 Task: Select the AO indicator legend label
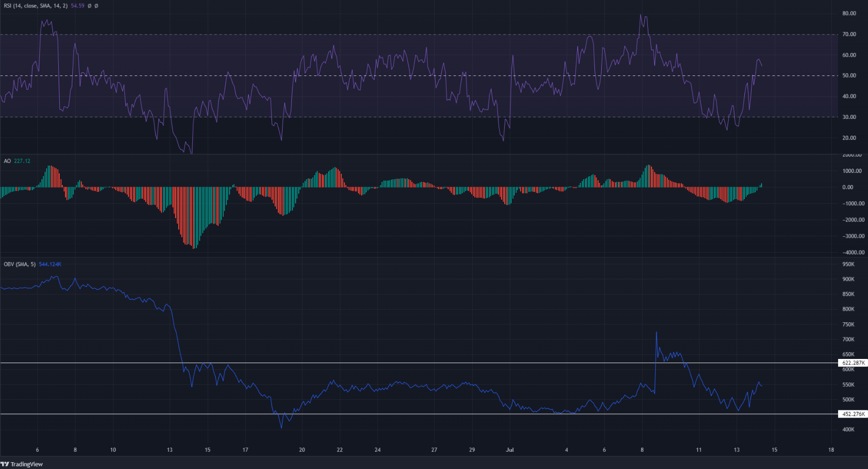point(7,161)
